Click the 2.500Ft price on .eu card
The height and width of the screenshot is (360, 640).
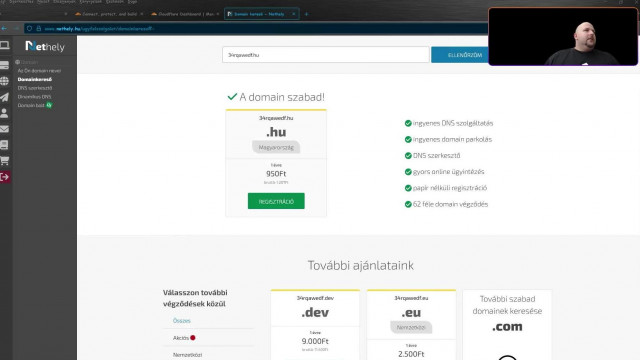click(411, 354)
